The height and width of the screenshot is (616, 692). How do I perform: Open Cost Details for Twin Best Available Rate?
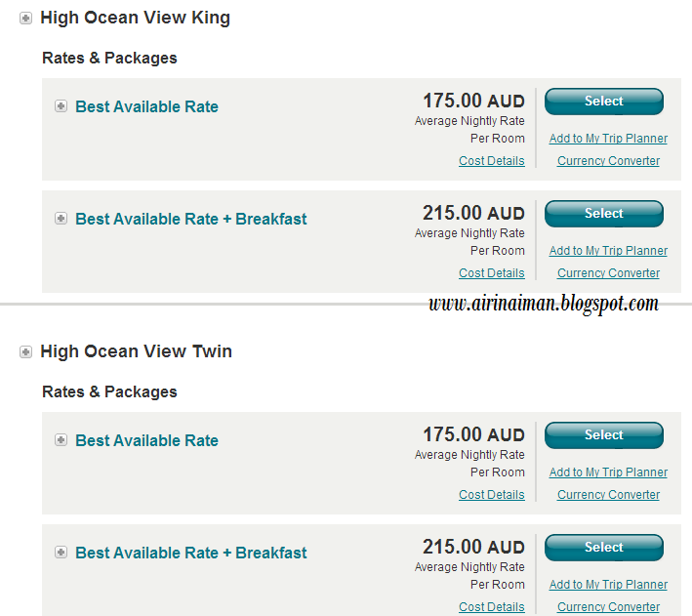click(492, 495)
